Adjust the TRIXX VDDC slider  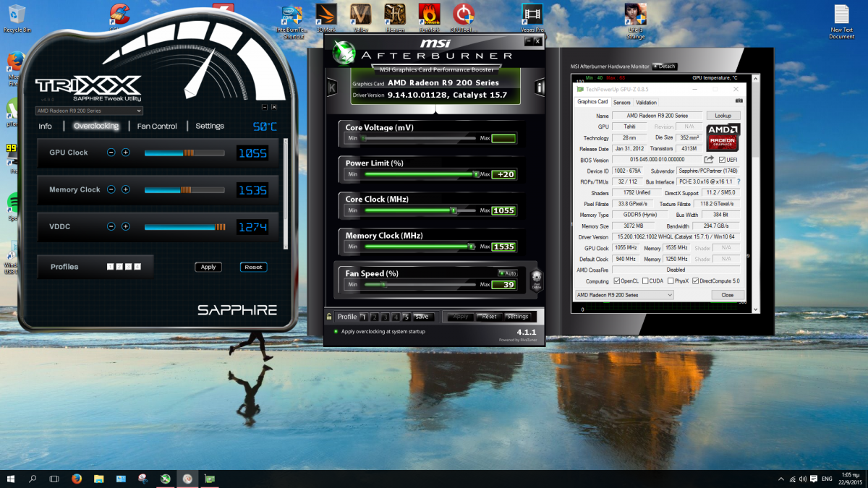click(x=184, y=226)
